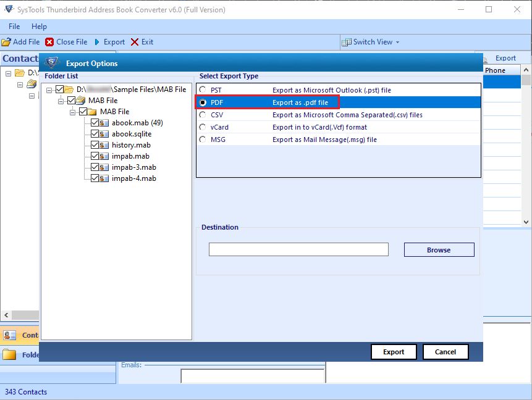
Task: Click the Contacts pane icon in bottom left
Action: point(9,335)
